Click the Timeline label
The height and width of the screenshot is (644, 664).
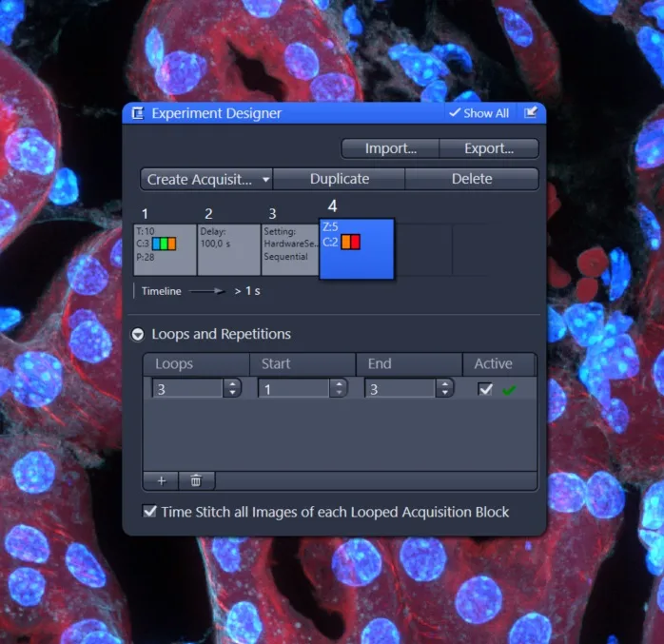click(x=162, y=291)
